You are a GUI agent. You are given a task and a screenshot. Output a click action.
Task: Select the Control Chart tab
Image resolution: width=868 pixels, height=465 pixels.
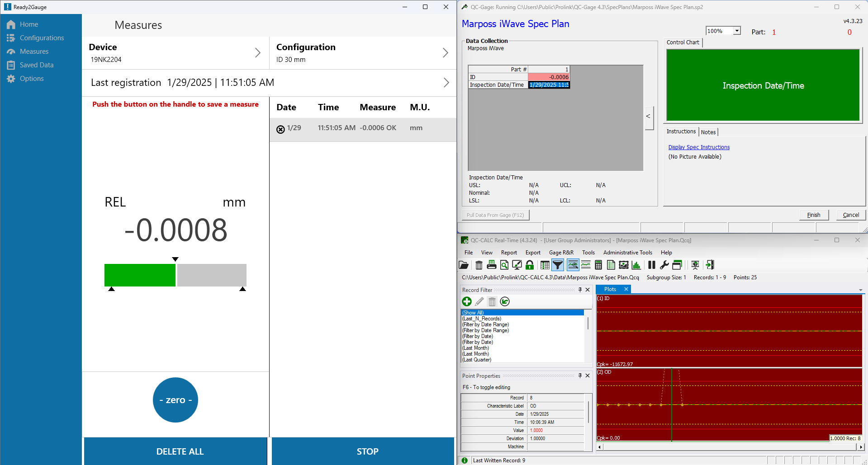pos(683,42)
